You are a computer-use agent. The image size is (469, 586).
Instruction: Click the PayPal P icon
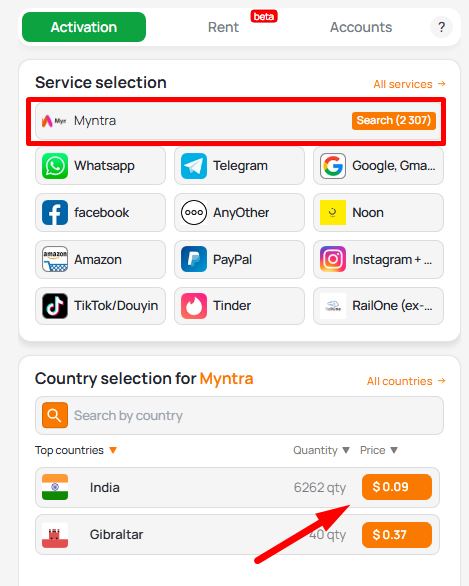coord(194,259)
